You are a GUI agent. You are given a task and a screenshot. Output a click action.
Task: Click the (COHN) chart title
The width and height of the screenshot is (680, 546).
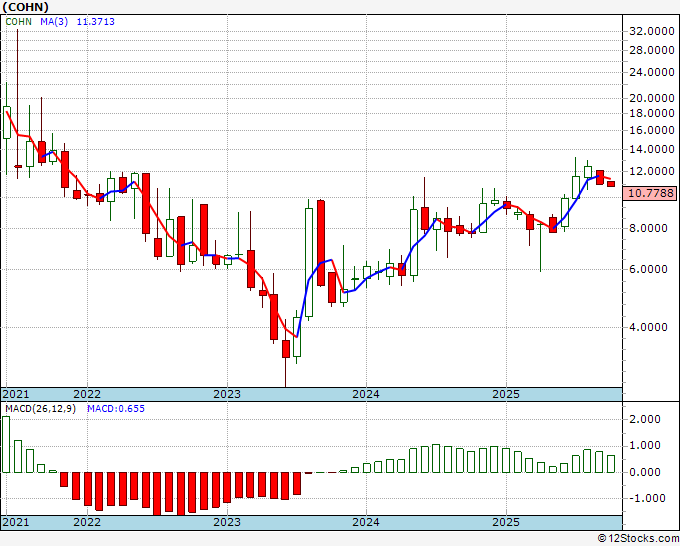(x=25, y=7)
